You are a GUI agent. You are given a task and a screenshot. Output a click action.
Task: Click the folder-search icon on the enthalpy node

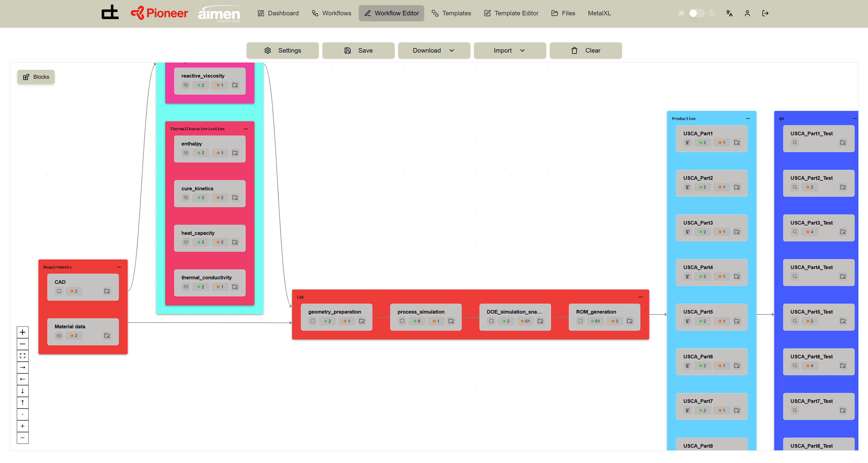(235, 153)
